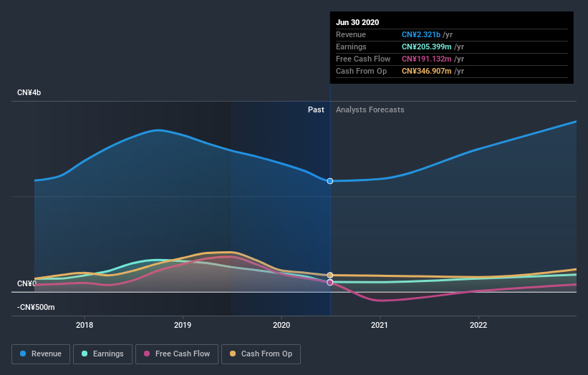Click the CN¥4b y-axis label
This screenshot has width=588, height=375.
tap(29, 92)
